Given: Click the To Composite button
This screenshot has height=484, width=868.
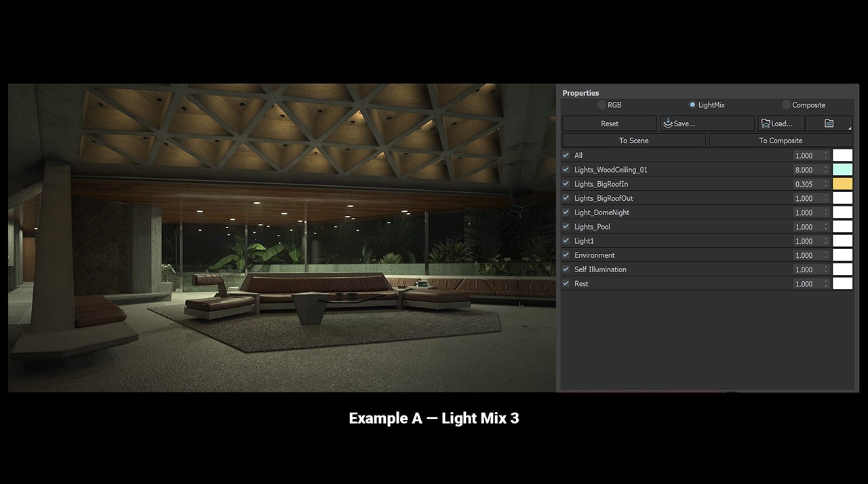Looking at the screenshot, I should pos(780,141).
